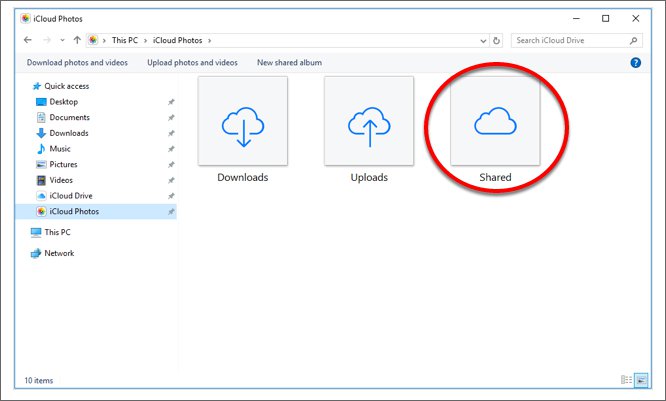This screenshot has height=401, width=666.
Task: Close the iCloud Photos window
Action: [635, 18]
